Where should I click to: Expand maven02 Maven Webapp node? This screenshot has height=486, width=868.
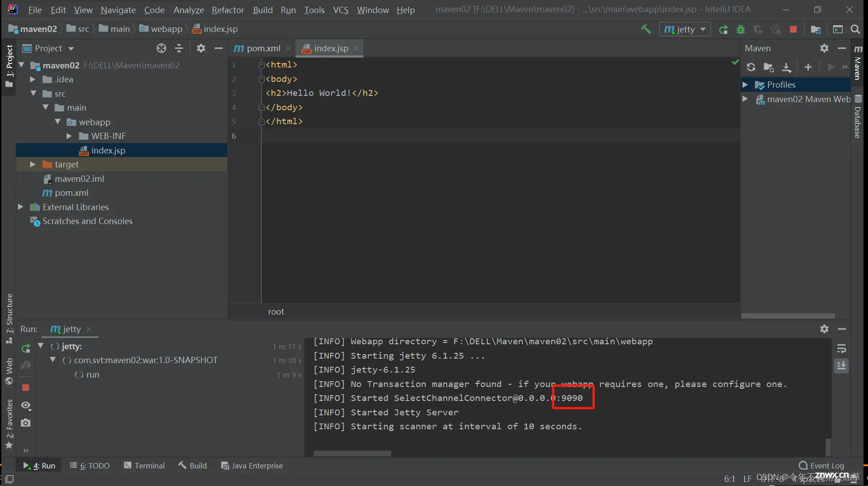(x=745, y=99)
